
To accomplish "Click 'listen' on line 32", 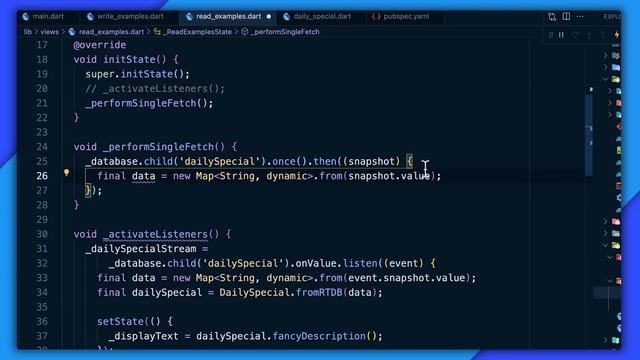I will (x=360, y=264).
